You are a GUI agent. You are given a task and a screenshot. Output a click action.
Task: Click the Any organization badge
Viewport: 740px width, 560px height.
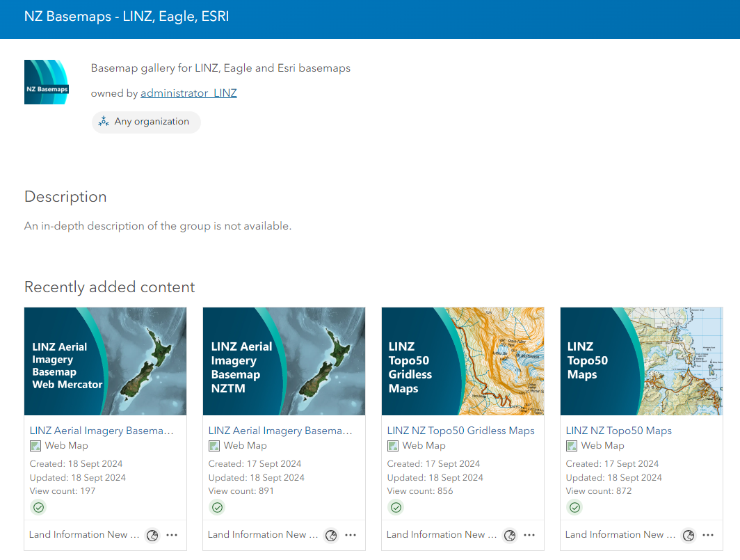[x=146, y=121]
